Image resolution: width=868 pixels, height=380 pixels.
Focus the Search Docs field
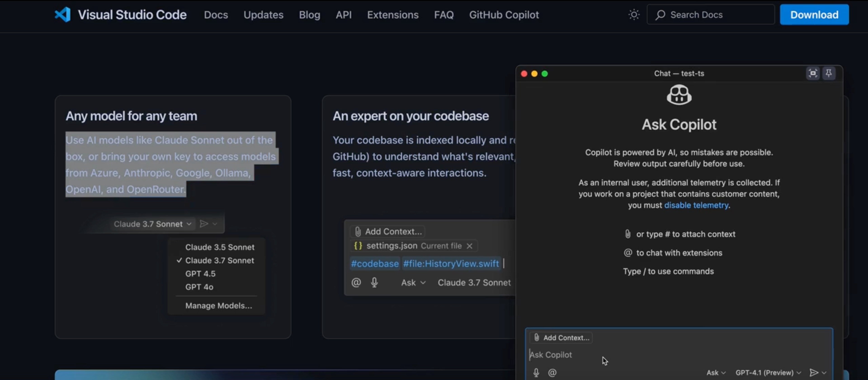click(x=711, y=14)
